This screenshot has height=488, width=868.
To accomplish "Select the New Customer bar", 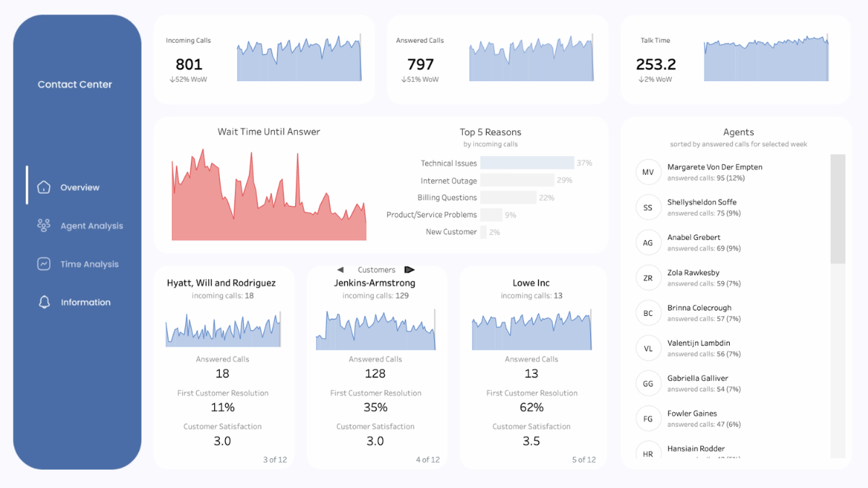I will 482,232.
